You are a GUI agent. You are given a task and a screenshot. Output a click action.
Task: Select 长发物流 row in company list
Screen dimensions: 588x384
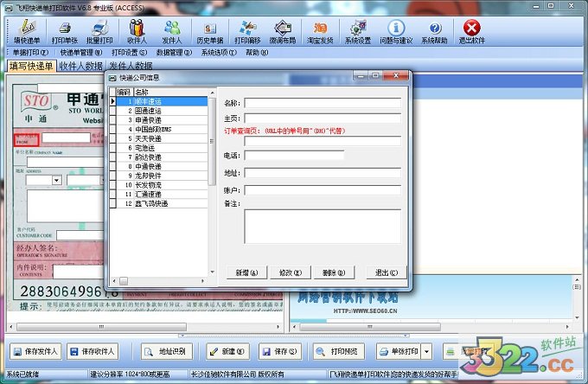(x=162, y=185)
